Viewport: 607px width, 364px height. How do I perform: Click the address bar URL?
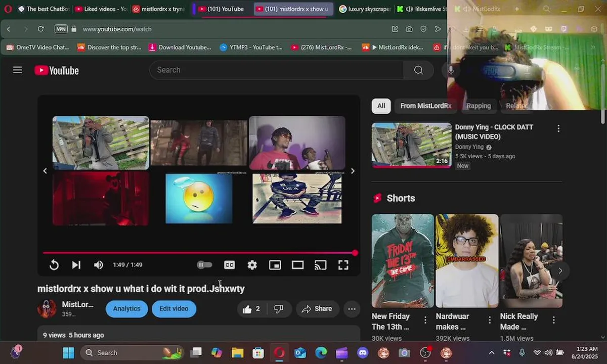(117, 29)
